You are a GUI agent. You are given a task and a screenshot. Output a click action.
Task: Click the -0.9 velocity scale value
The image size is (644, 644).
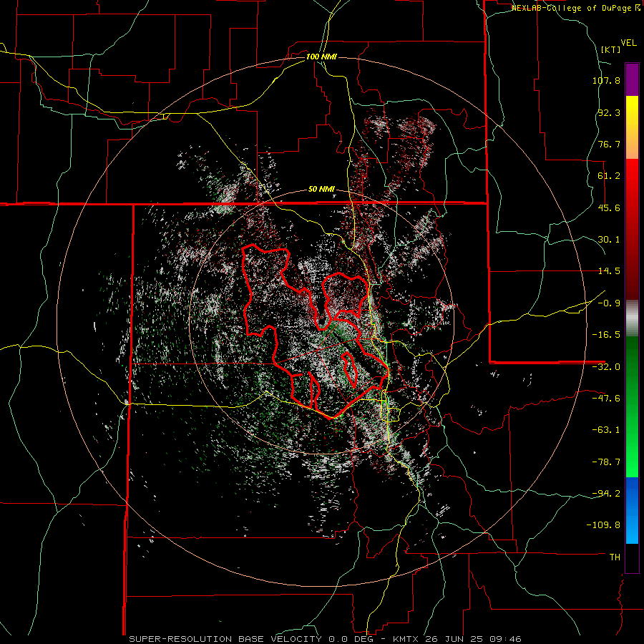pos(609,303)
